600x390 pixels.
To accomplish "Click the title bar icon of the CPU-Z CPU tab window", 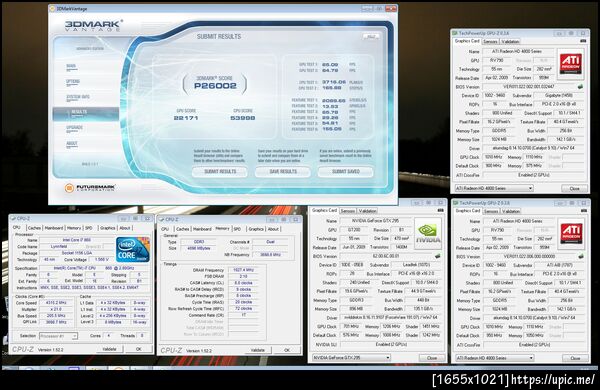I will click(13, 219).
